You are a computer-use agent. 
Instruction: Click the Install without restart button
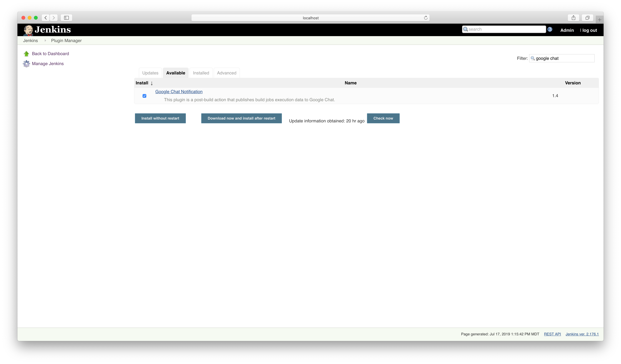[160, 118]
